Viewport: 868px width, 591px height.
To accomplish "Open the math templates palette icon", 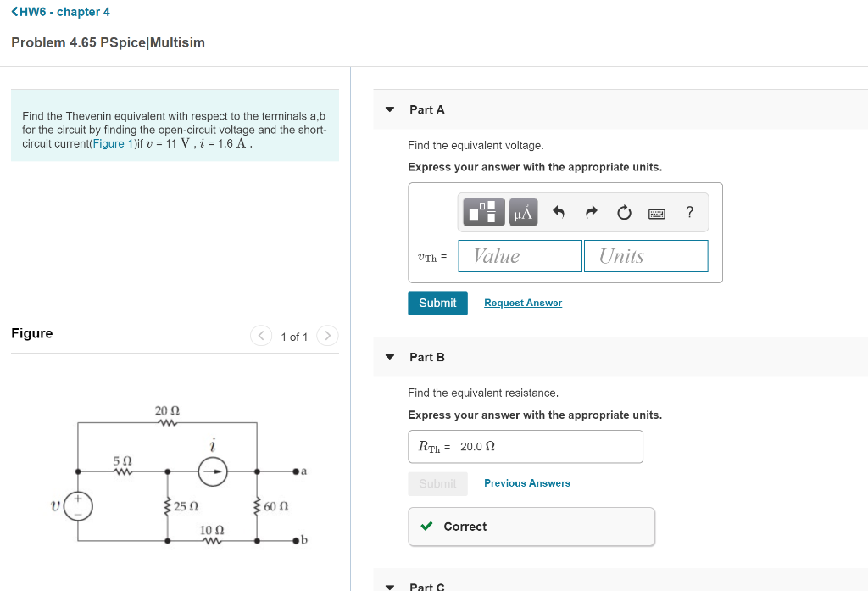I will 483,212.
